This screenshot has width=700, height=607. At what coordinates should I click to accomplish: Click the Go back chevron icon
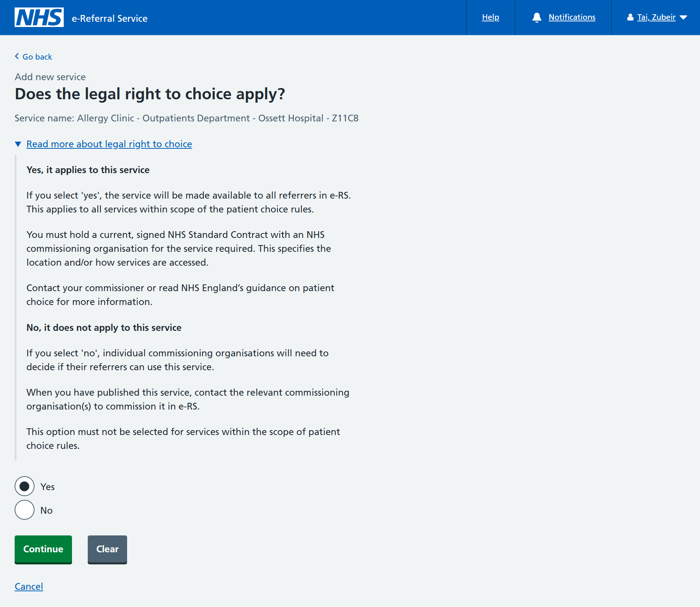pyautogui.click(x=17, y=56)
